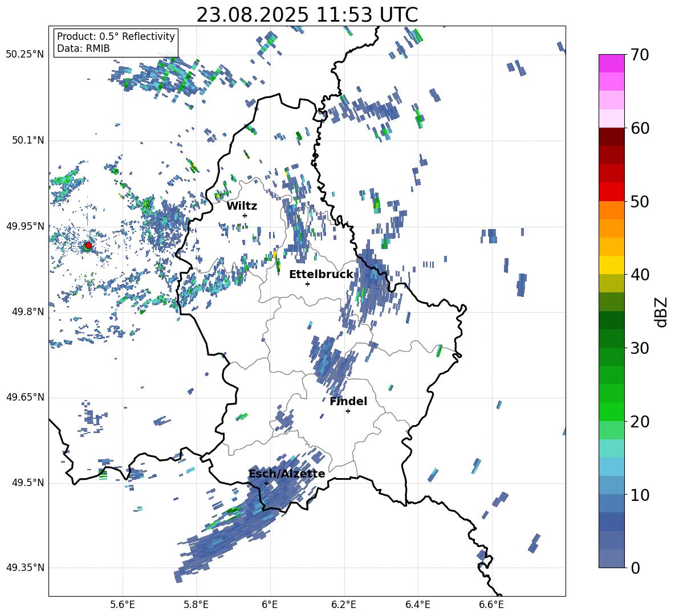The height and width of the screenshot is (616, 675).
Task: Click the 10 value on the colorbar
Action: tap(640, 495)
